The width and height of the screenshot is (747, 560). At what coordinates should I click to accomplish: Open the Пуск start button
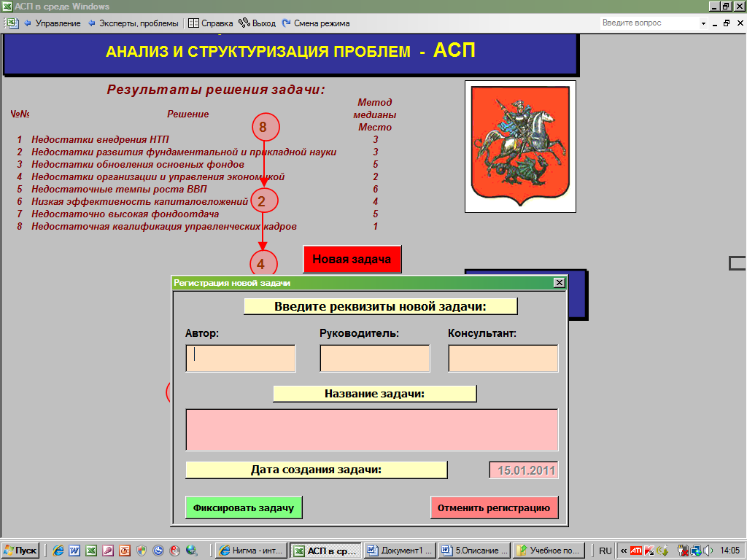click(x=20, y=551)
